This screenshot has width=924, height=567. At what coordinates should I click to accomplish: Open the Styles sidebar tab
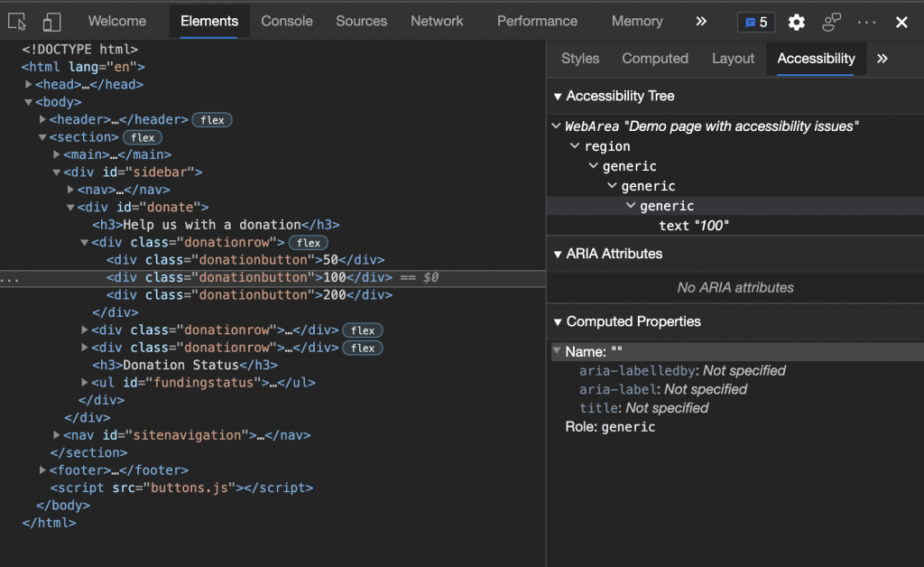(580, 59)
